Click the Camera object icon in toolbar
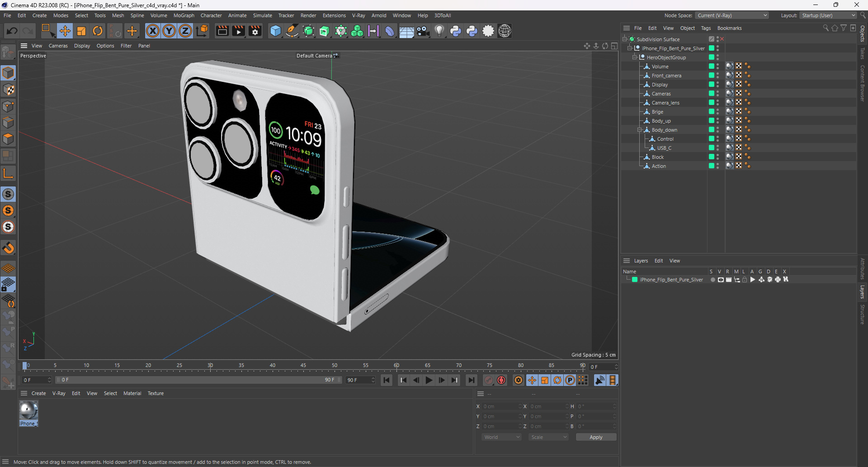The image size is (868, 467). tap(423, 31)
